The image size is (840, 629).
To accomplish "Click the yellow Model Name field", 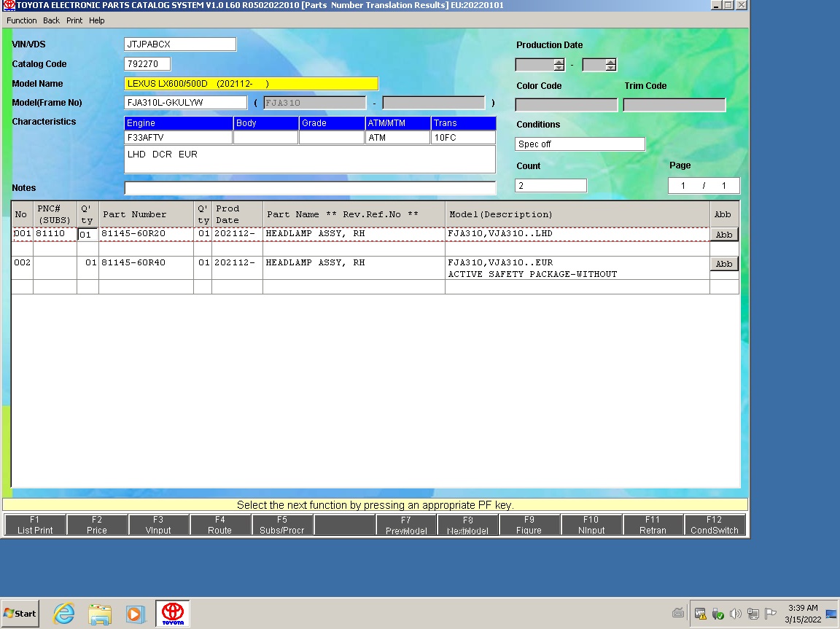I will click(x=252, y=84).
